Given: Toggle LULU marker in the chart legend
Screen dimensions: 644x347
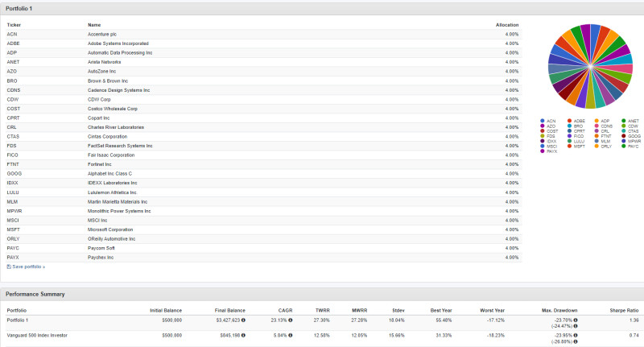Looking at the screenshot, I should [570, 141].
